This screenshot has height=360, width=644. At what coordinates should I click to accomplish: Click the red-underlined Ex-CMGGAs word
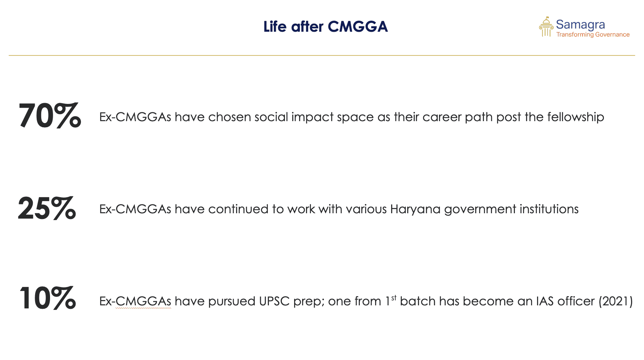click(135, 301)
